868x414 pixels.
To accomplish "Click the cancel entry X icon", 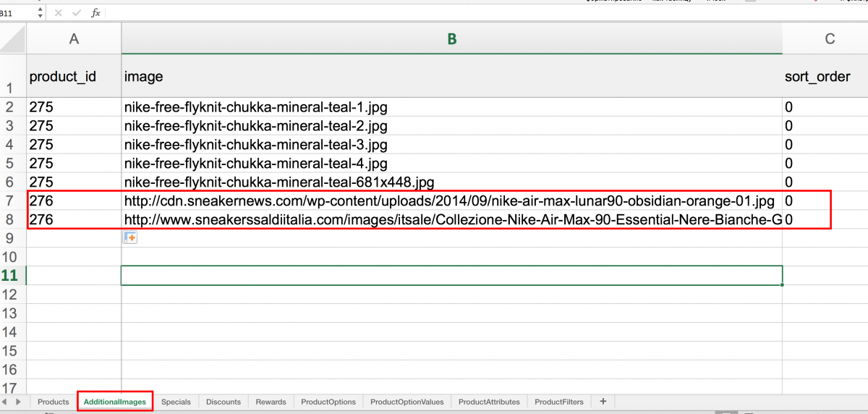I will coord(58,13).
